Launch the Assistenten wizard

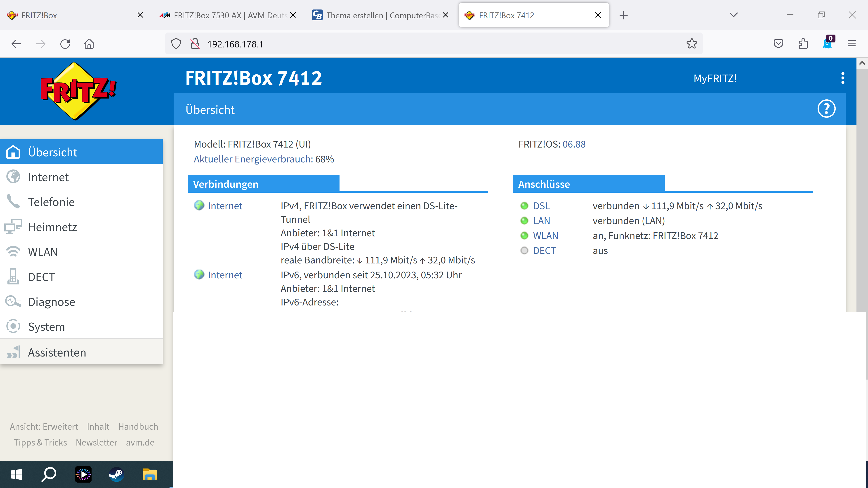pos(57,352)
